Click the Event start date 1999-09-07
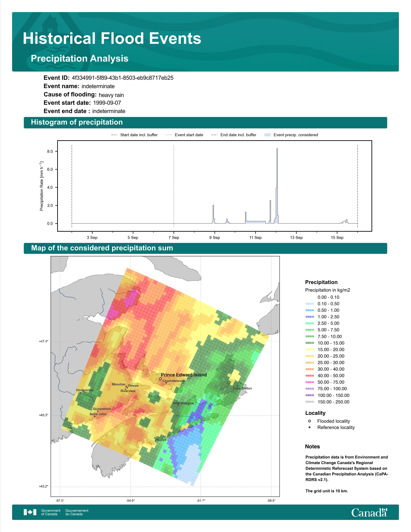The image size is (411, 532). click(x=107, y=103)
